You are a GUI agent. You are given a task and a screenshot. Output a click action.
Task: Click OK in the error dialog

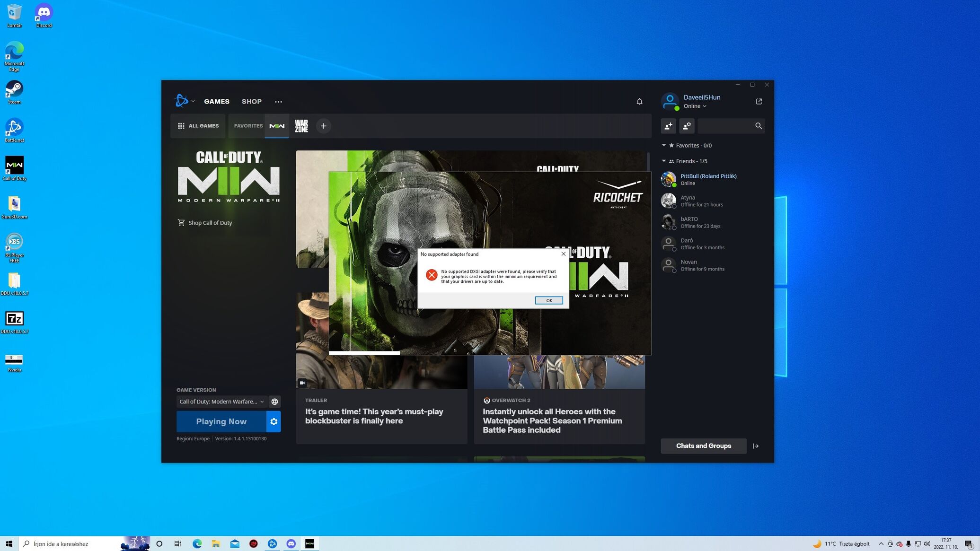549,300
